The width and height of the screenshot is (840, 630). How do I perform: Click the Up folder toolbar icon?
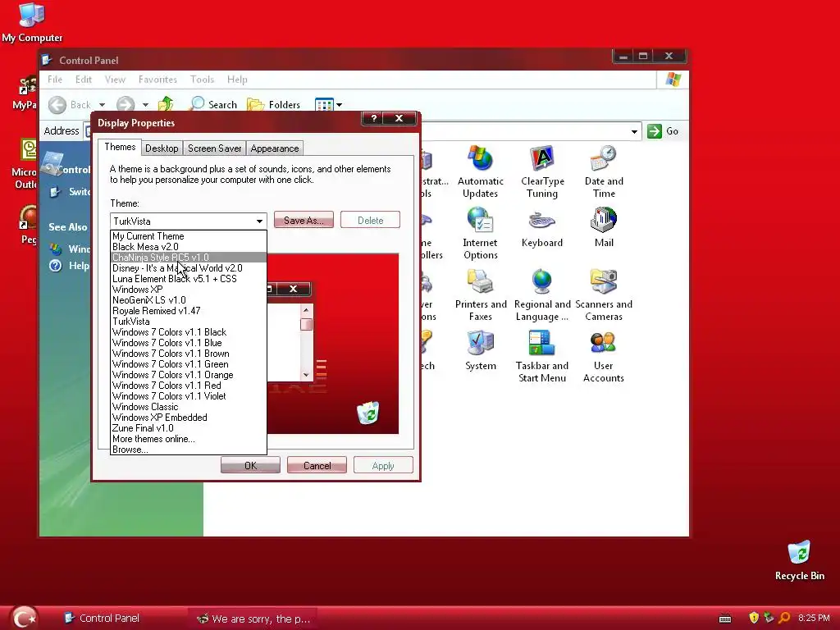click(166, 104)
